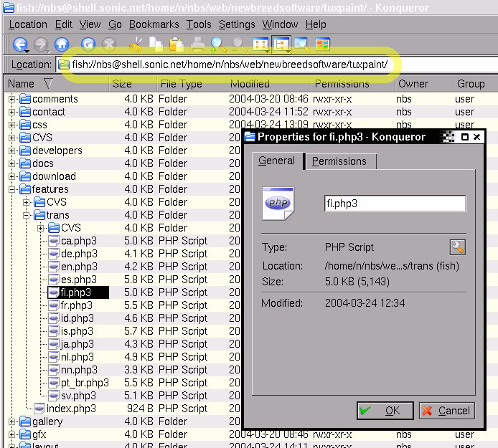Expand the comments folder
This screenshot has width=498, height=448.
pyautogui.click(x=11, y=99)
